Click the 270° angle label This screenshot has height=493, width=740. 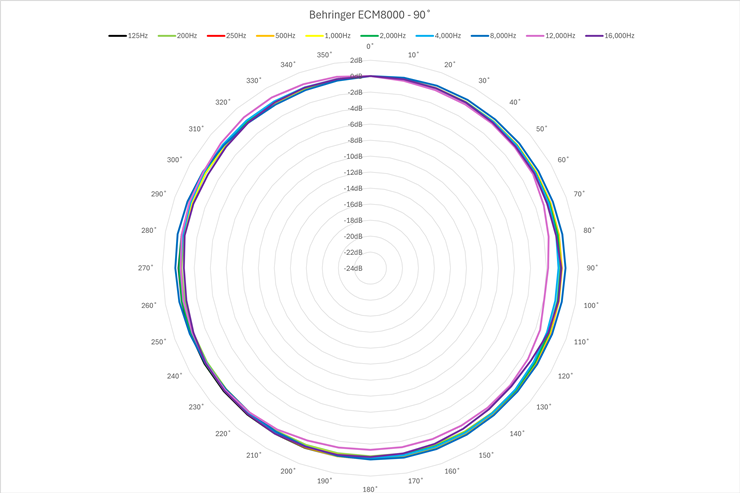(x=146, y=268)
